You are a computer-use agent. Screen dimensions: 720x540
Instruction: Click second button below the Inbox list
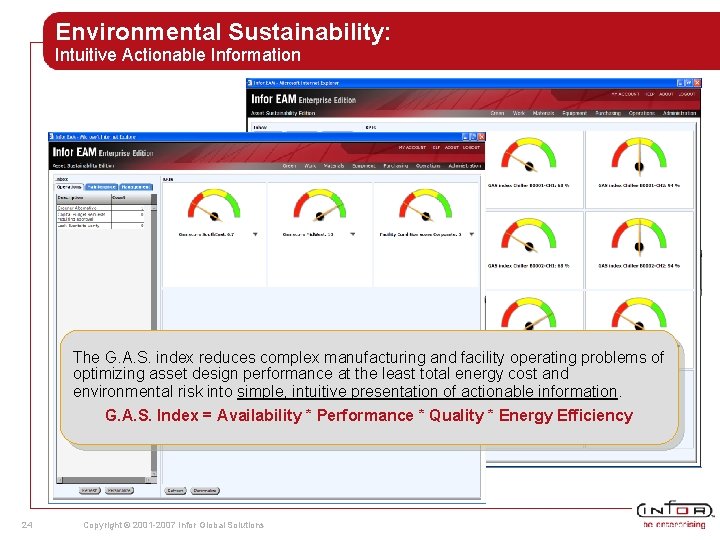click(x=119, y=490)
